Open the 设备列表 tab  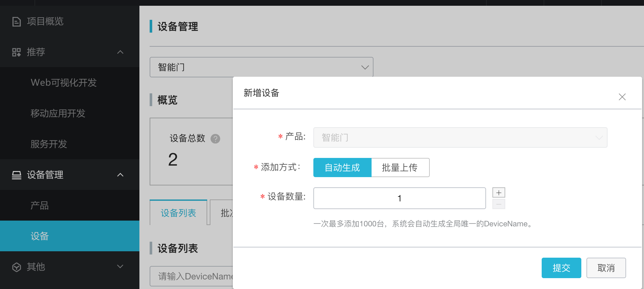click(x=178, y=213)
